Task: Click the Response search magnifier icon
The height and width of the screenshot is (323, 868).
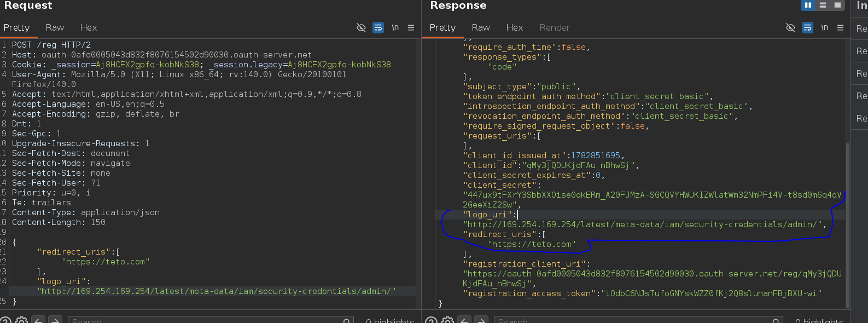Action: (x=776, y=321)
